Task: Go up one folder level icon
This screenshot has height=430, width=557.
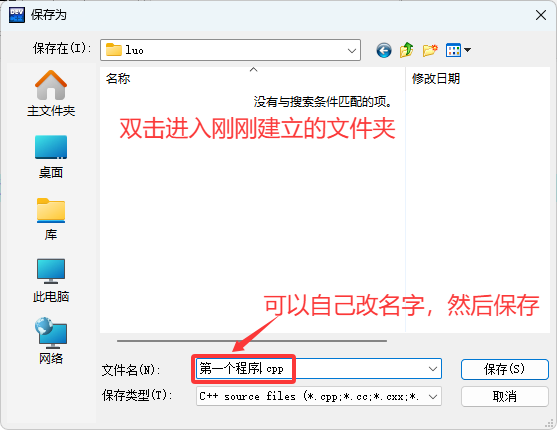Action: [407, 50]
